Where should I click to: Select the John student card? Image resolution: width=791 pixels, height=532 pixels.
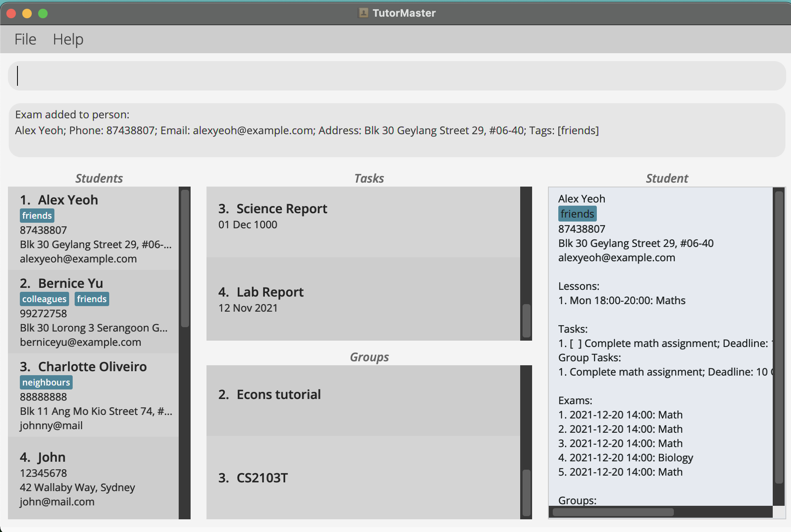coord(93,478)
